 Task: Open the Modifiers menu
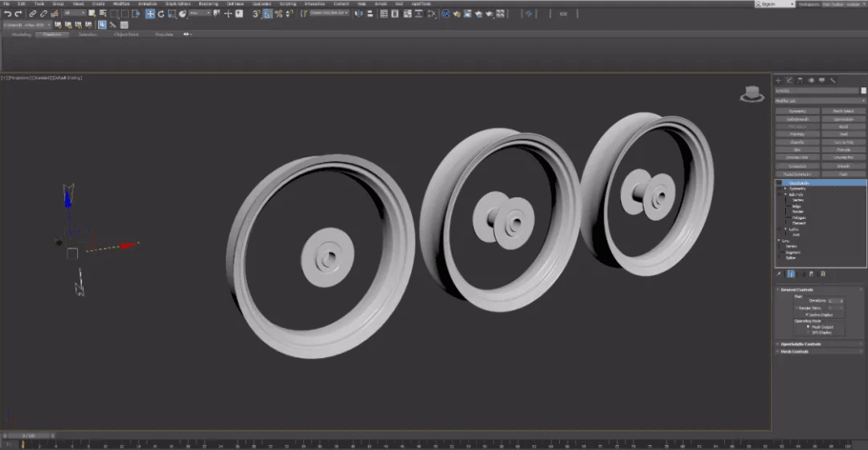(121, 3)
